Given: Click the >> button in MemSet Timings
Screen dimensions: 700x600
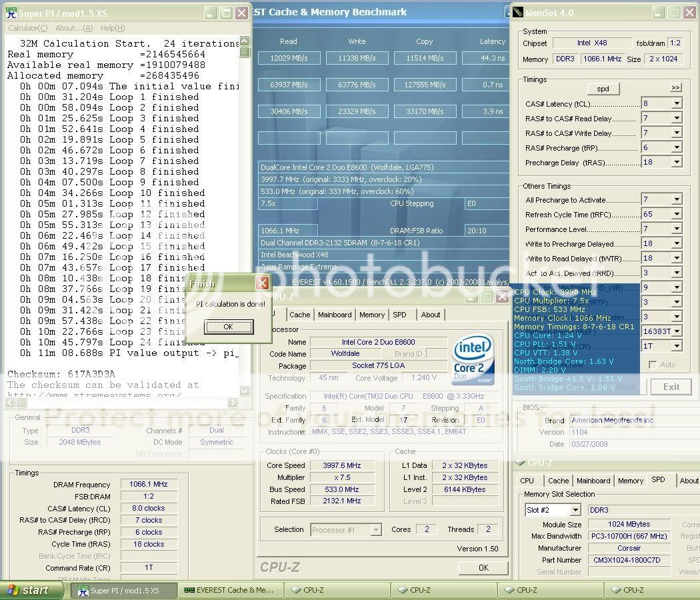Looking at the screenshot, I should [676, 87].
